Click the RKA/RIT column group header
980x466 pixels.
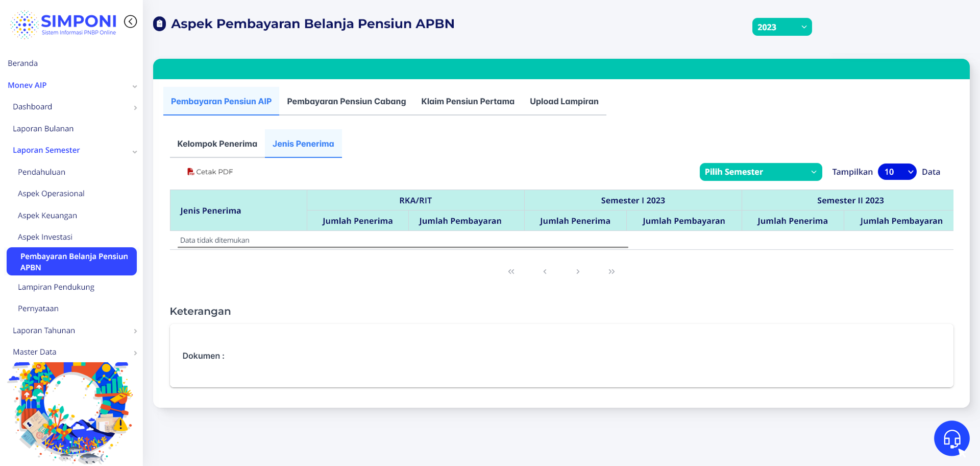coord(415,200)
